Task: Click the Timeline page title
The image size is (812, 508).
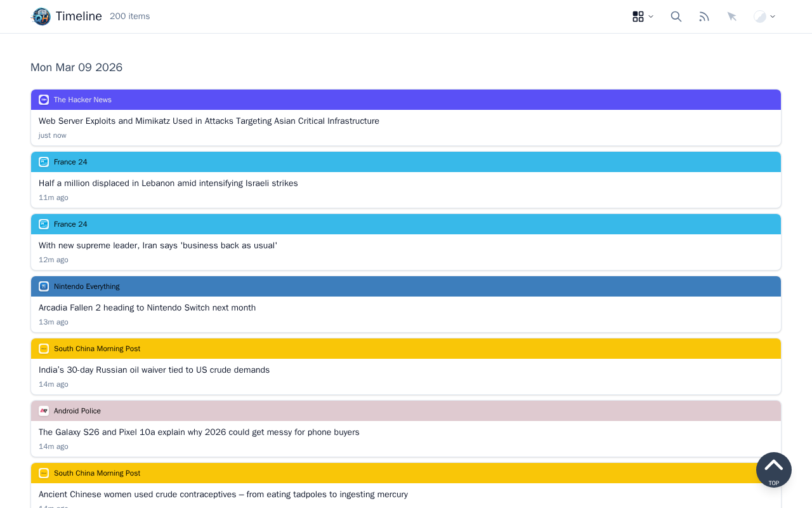Action: coord(79,17)
